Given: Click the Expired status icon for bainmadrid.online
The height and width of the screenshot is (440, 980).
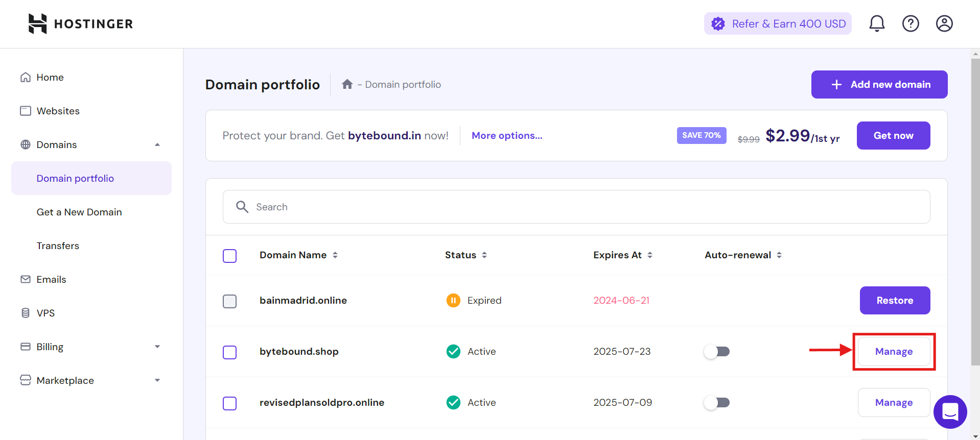Looking at the screenshot, I should click(x=453, y=300).
